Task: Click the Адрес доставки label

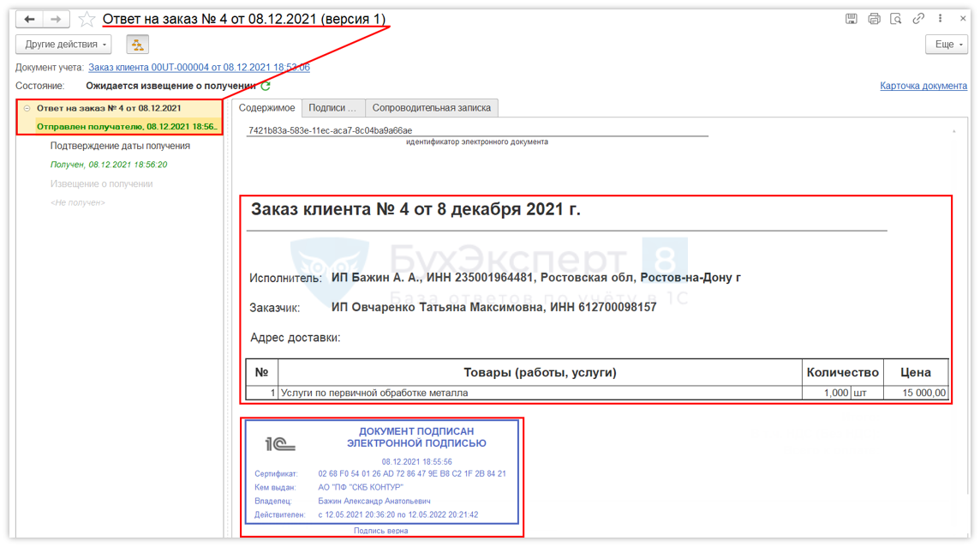Action: tap(295, 338)
